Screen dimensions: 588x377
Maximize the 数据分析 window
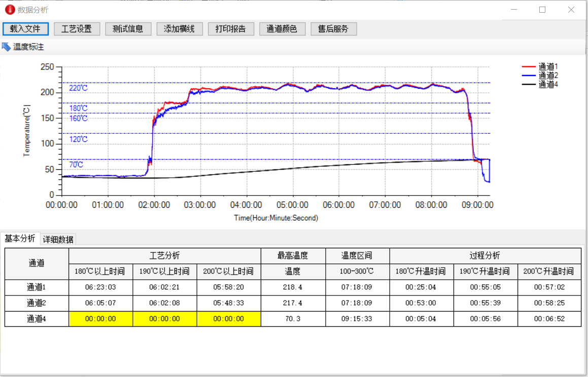point(542,10)
